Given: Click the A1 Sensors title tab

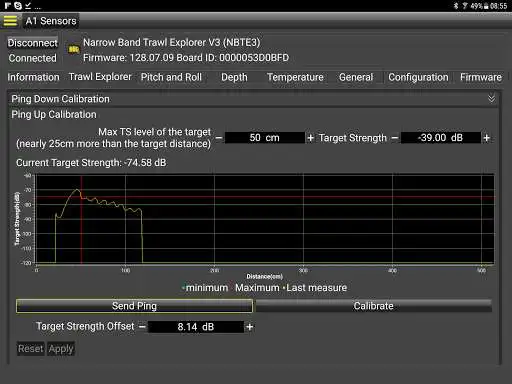Looking at the screenshot, I should [x=51, y=21].
